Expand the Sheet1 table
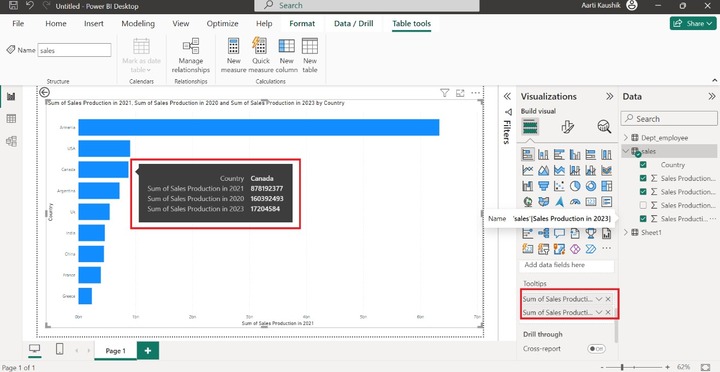Screen dimensions: 720x372 [x=626, y=232]
